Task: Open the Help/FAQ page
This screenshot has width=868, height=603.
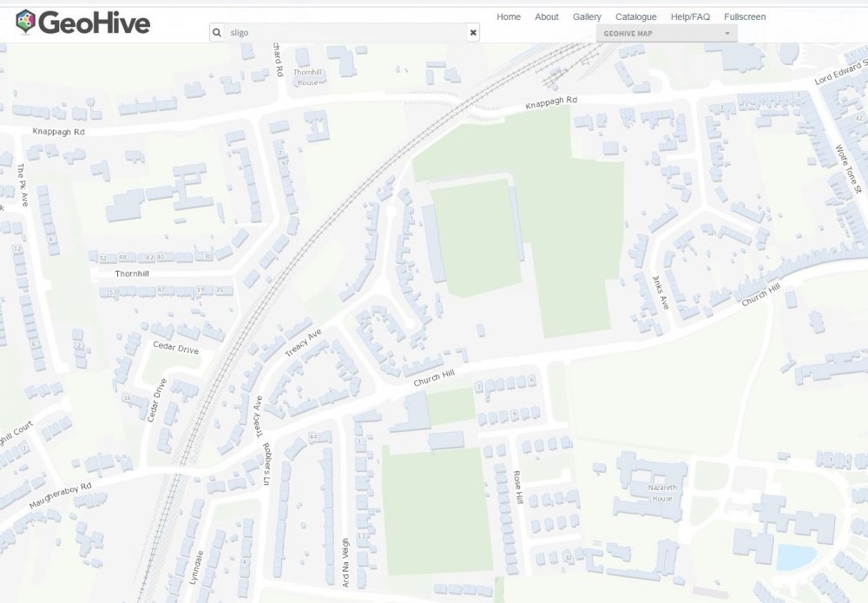Action: 690,16
